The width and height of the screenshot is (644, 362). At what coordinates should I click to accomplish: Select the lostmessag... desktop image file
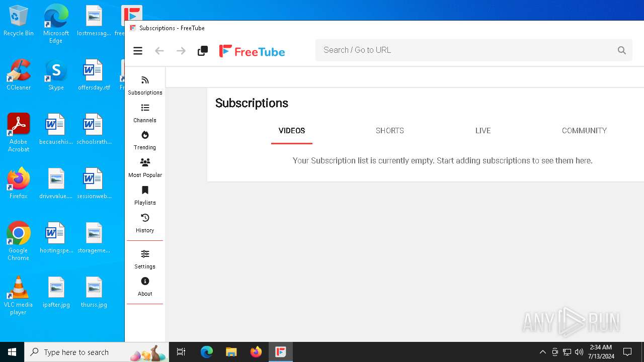point(94,21)
